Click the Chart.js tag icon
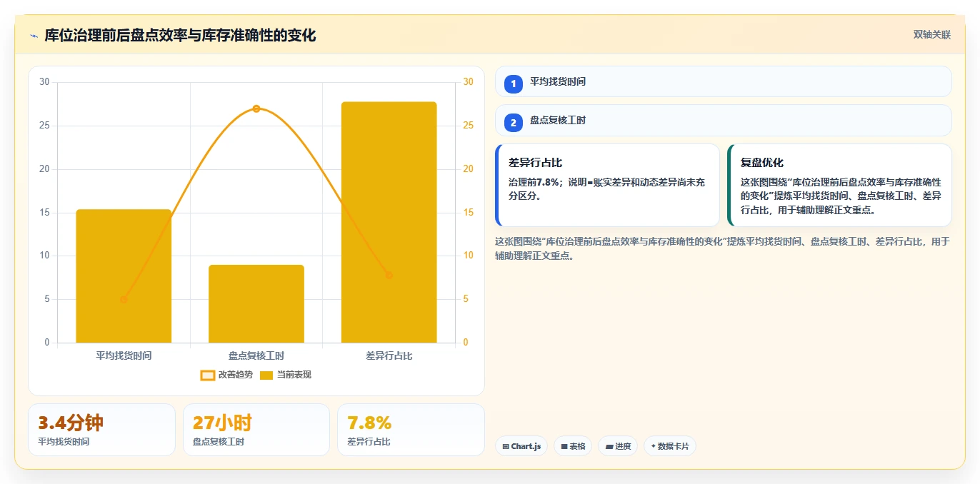980x484 pixels. pyautogui.click(x=506, y=446)
